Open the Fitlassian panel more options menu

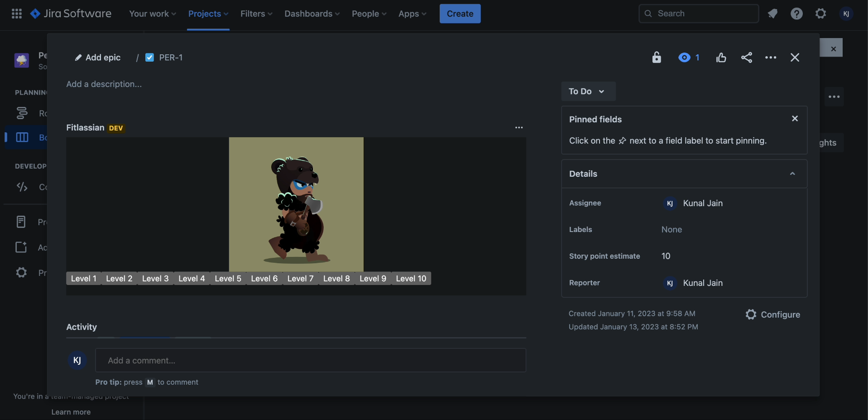coord(519,128)
